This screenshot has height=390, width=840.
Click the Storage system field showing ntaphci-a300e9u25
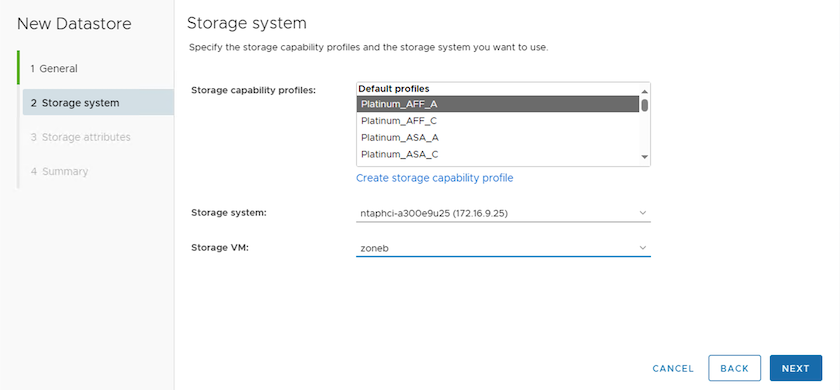coord(503,213)
